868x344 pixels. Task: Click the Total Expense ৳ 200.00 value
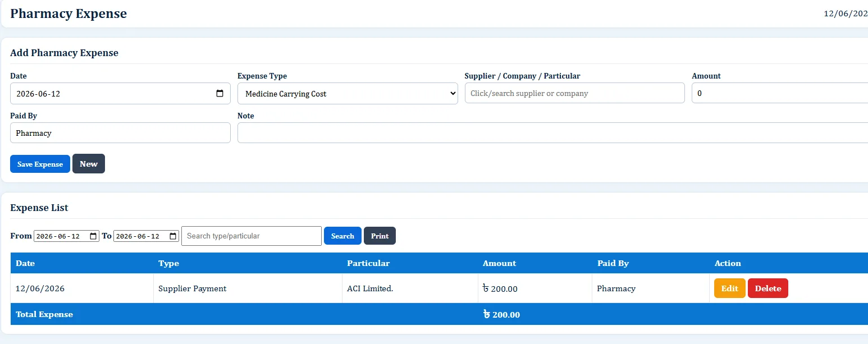point(501,314)
